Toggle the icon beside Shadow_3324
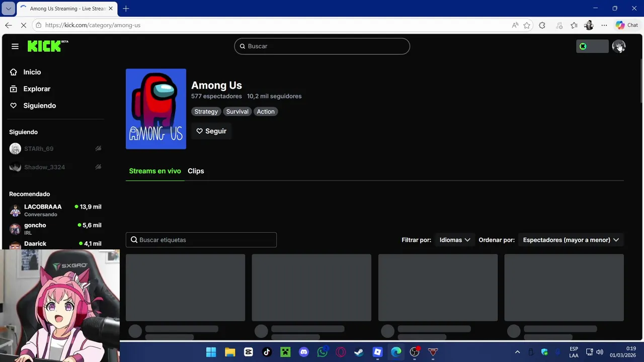Image resolution: width=644 pixels, height=362 pixels. (98, 167)
